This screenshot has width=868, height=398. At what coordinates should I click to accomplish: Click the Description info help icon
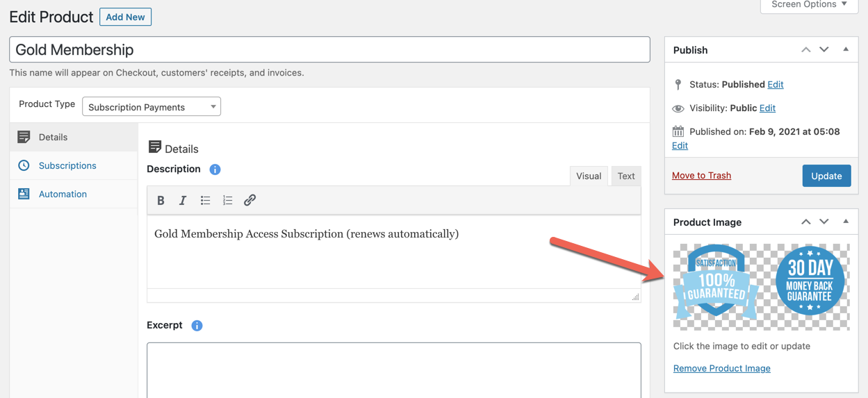click(x=215, y=169)
